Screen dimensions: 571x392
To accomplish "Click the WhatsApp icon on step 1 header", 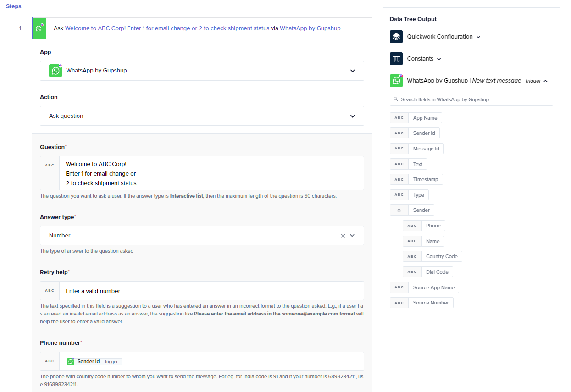I will point(39,28).
